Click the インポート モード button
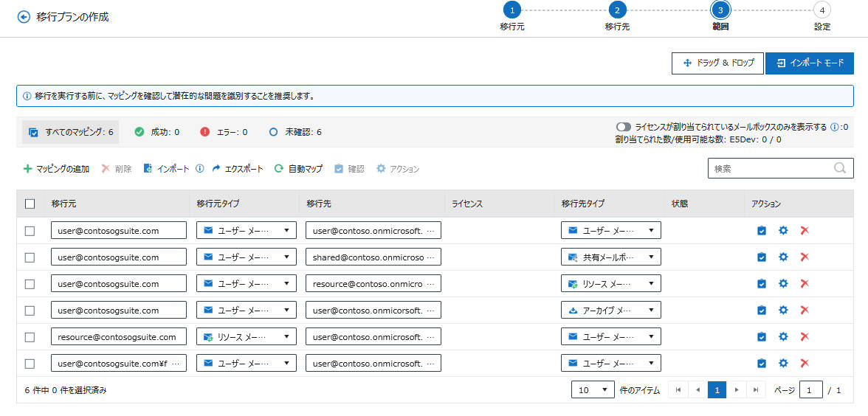Screen dimensions: 868x416 809,63
